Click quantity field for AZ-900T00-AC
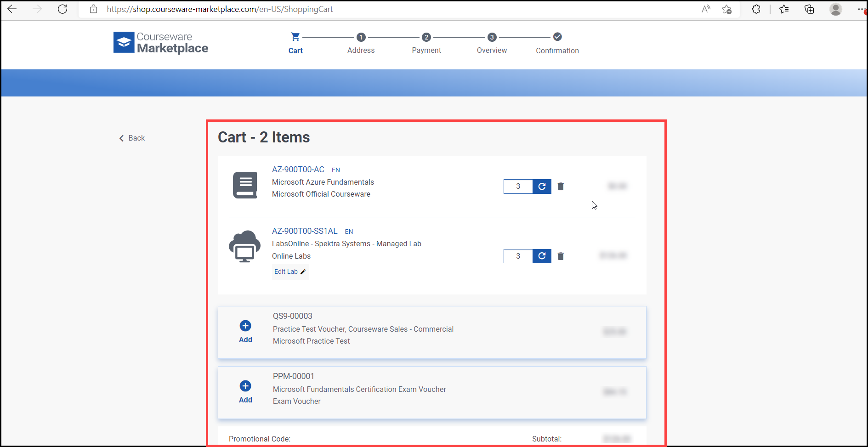Screen dimensions: 868x447 click(x=518, y=187)
